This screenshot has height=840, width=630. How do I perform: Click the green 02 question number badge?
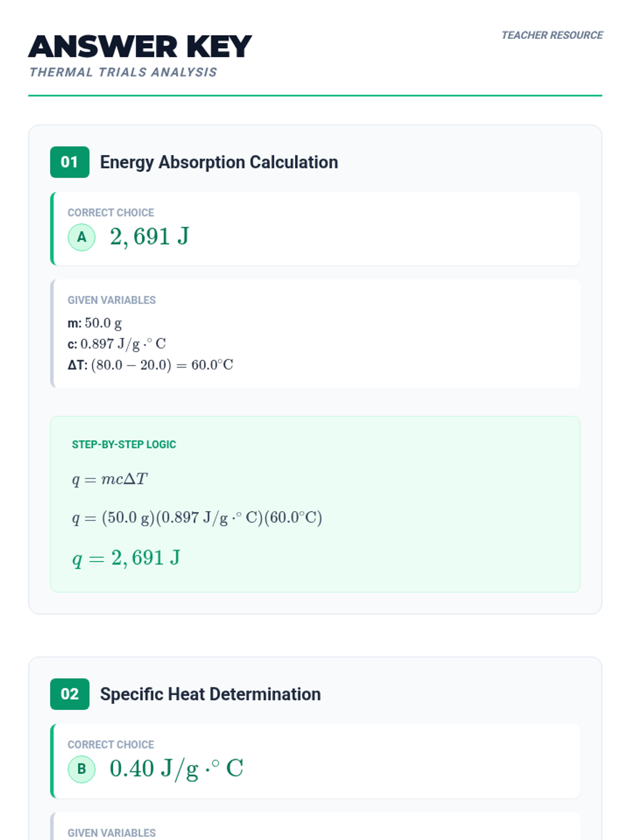click(69, 694)
